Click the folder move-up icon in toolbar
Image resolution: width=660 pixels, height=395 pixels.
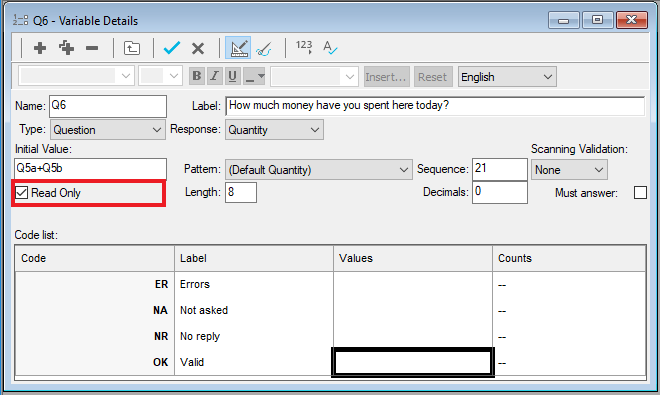pos(132,48)
